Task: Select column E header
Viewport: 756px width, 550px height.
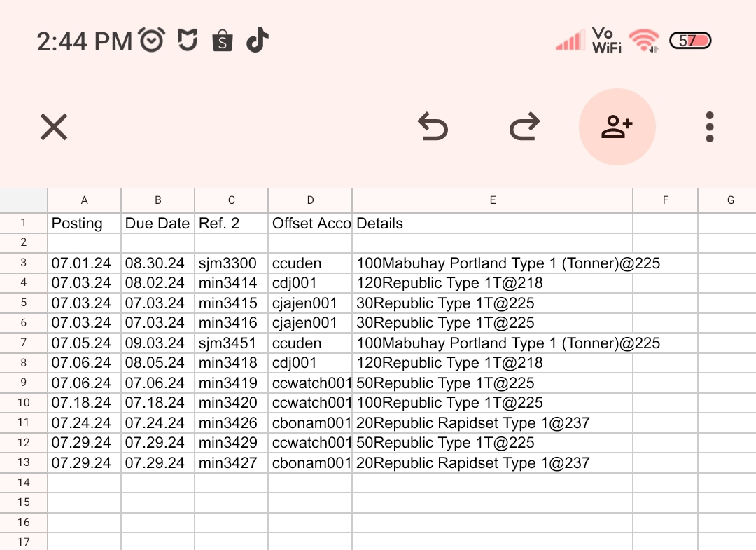Action: pos(492,200)
